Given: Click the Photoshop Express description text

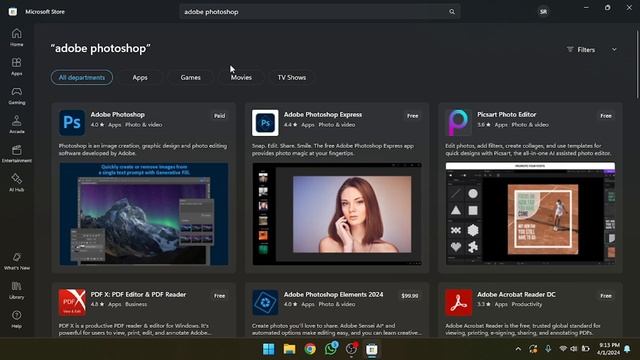Looking at the screenshot, I should click(333, 149).
